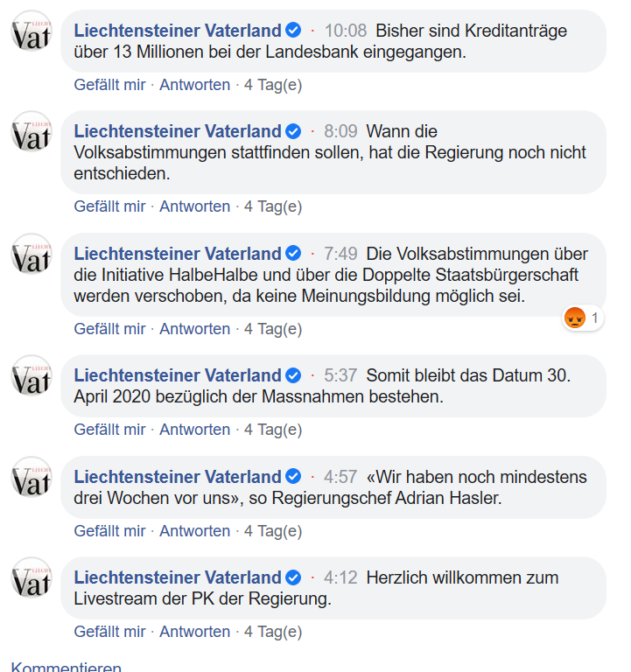Screen dimensions: 631x672
Task: Click avatar on the 10:08 comment
Action: (32, 34)
